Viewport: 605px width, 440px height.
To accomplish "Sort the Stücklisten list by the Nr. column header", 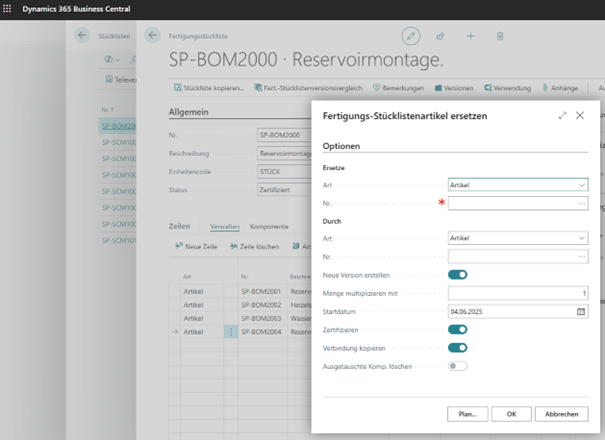I will [x=108, y=110].
